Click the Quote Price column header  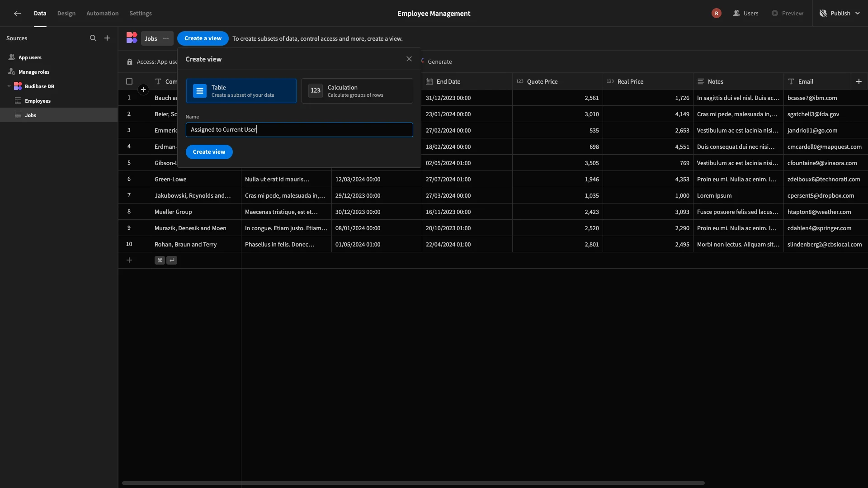click(x=557, y=81)
